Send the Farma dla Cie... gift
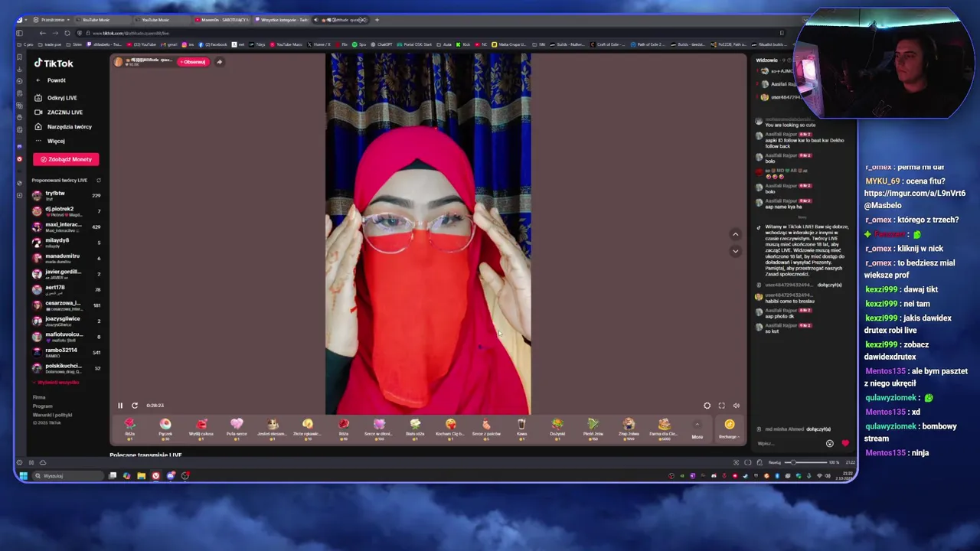The image size is (980, 551). tap(664, 429)
